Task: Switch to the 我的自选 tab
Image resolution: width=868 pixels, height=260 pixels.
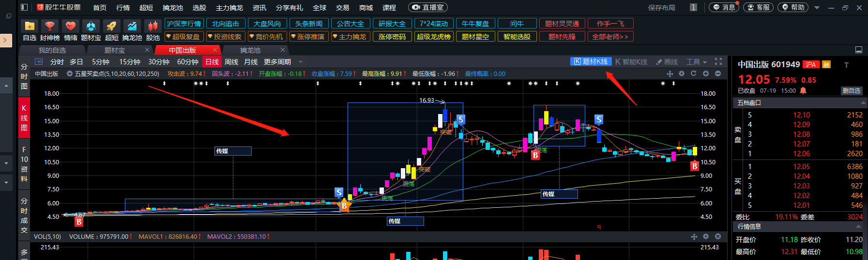Action: coord(52,50)
